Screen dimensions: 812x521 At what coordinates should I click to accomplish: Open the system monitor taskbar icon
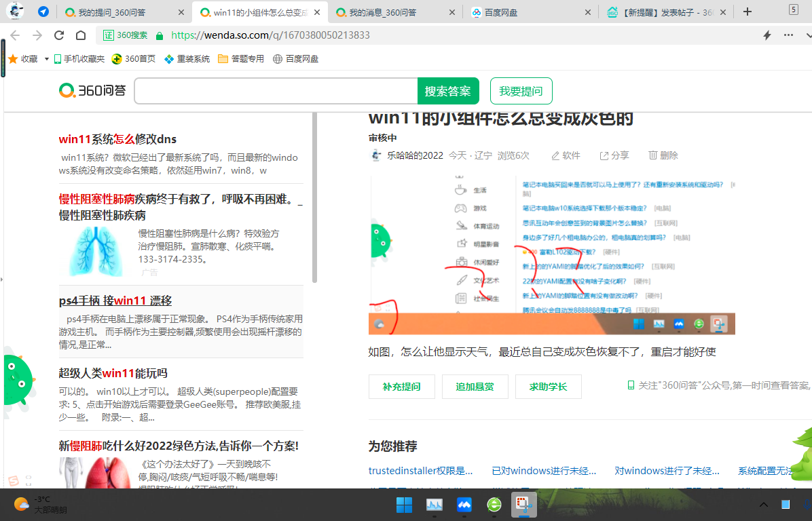[434, 505]
